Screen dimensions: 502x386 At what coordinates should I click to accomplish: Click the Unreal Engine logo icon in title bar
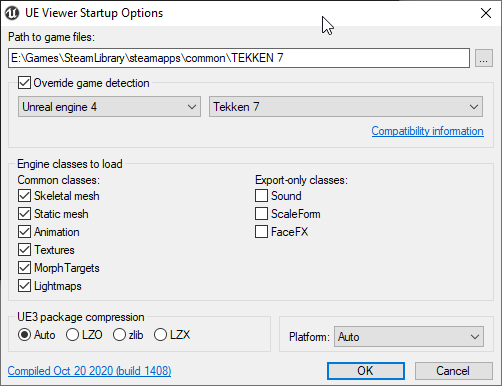[12, 13]
